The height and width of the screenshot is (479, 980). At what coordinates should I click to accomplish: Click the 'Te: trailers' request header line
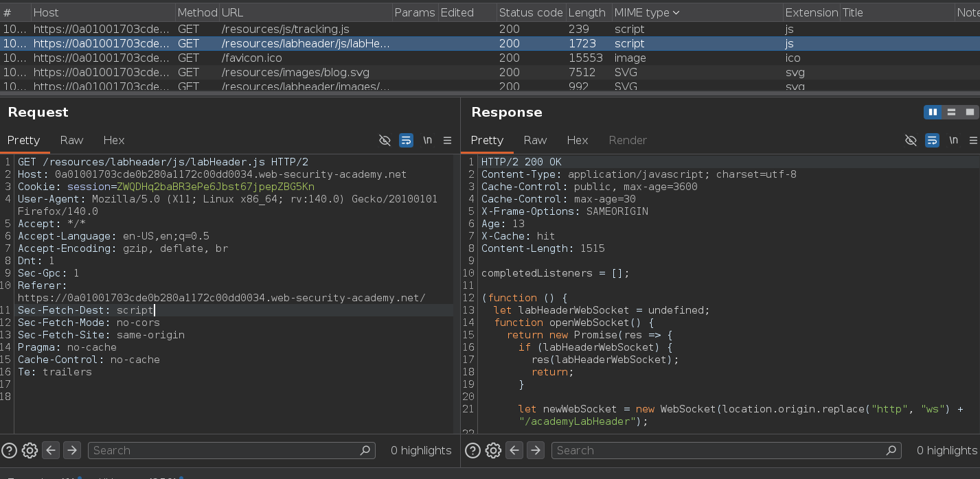(55, 372)
